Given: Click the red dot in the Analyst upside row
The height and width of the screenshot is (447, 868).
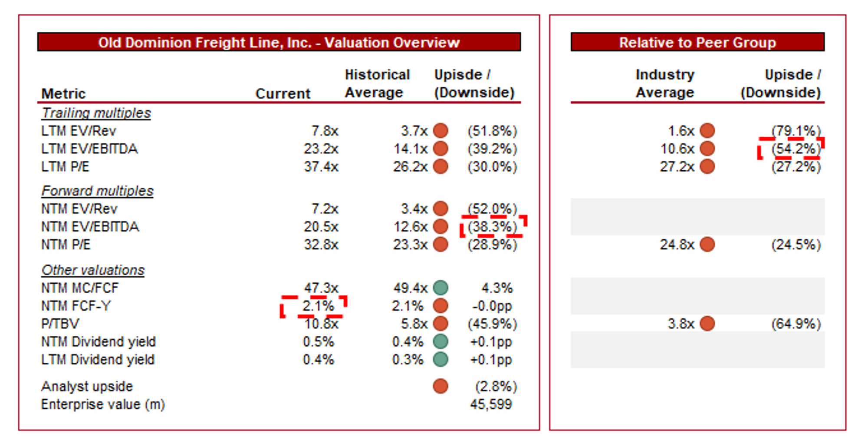Looking at the screenshot, I should pyautogui.click(x=441, y=386).
